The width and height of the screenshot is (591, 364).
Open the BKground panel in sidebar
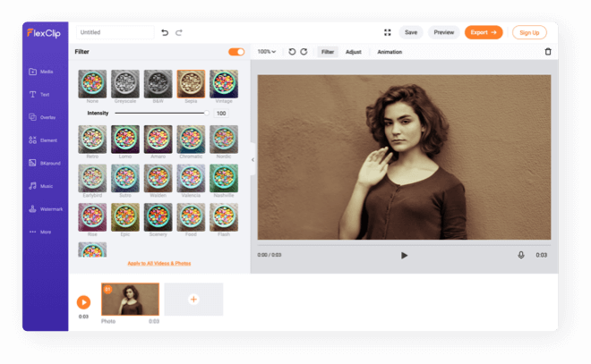pyautogui.click(x=45, y=163)
